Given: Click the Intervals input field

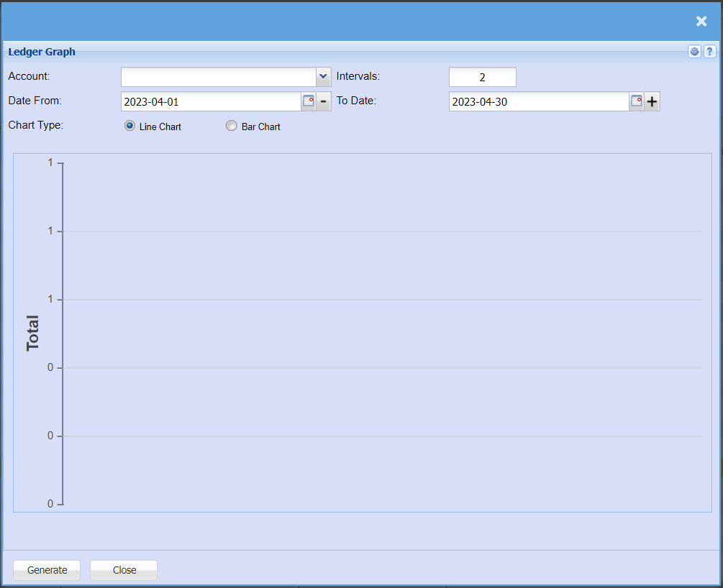Looking at the screenshot, I should point(482,77).
